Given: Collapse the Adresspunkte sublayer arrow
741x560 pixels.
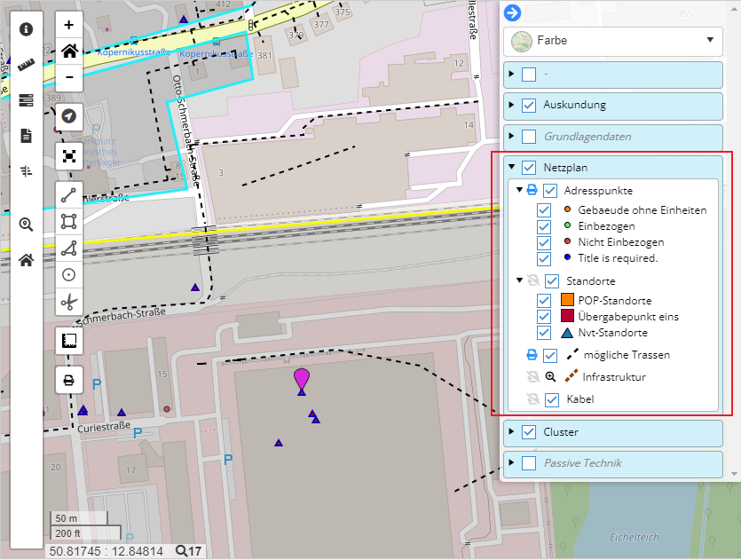Looking at the screenshot, I should 519,190.
